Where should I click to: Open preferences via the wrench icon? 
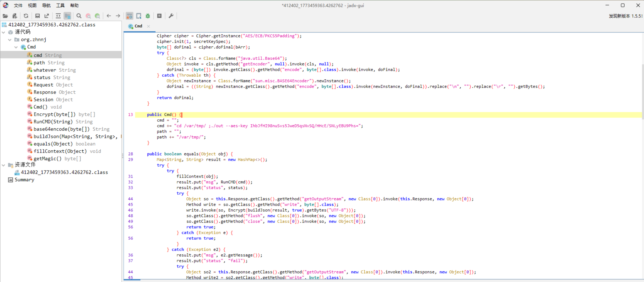point(171,16)
